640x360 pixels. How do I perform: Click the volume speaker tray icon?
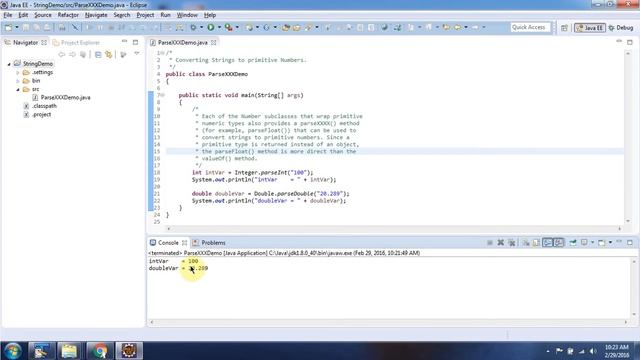tap(593, 351)
